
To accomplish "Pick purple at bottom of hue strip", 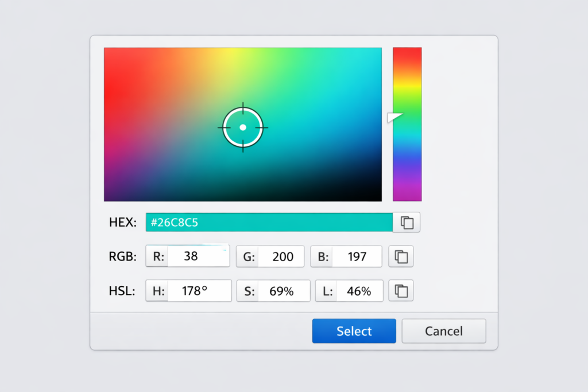I will [407, 194].
